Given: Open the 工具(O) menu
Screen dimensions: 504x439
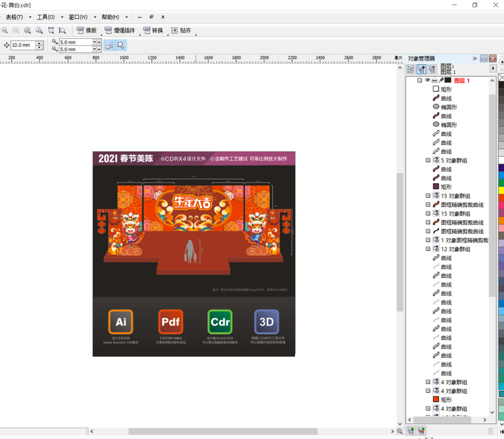Looking at the screenshot, I should click(x=46, y=17).
